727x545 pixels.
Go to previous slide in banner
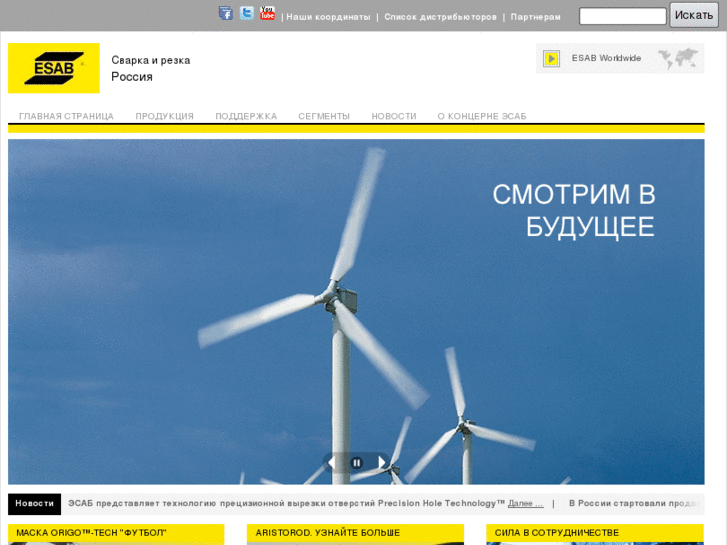pyautogui.click(x=332, y=462)
